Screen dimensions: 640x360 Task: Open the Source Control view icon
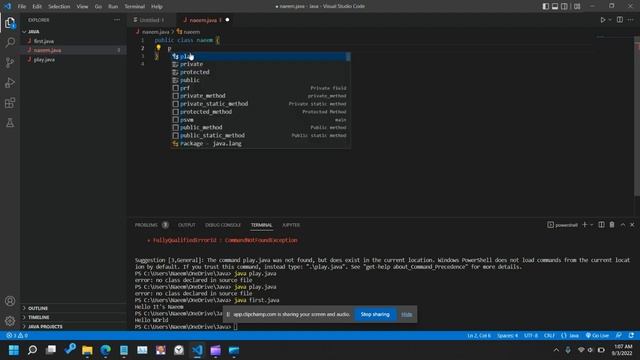(x=10, y=62)
